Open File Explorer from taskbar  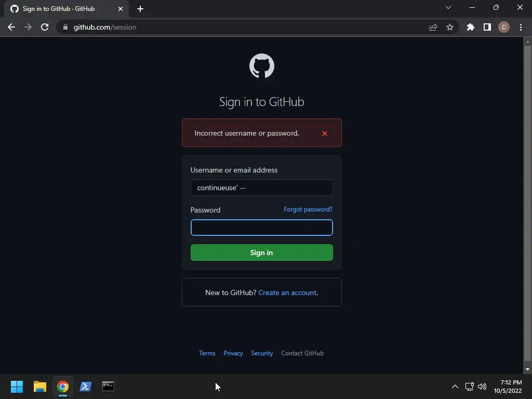[x=39, y=387]
